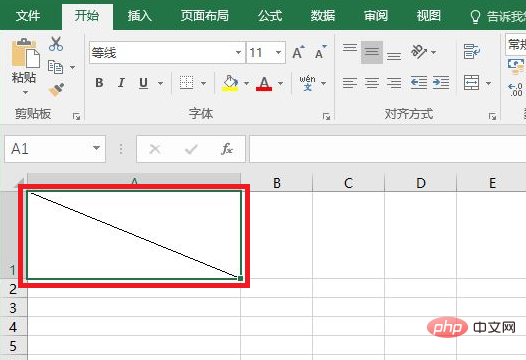Toggle Underline formatting
This screenshot has width=526, height=360.
(x=143, y=83)
